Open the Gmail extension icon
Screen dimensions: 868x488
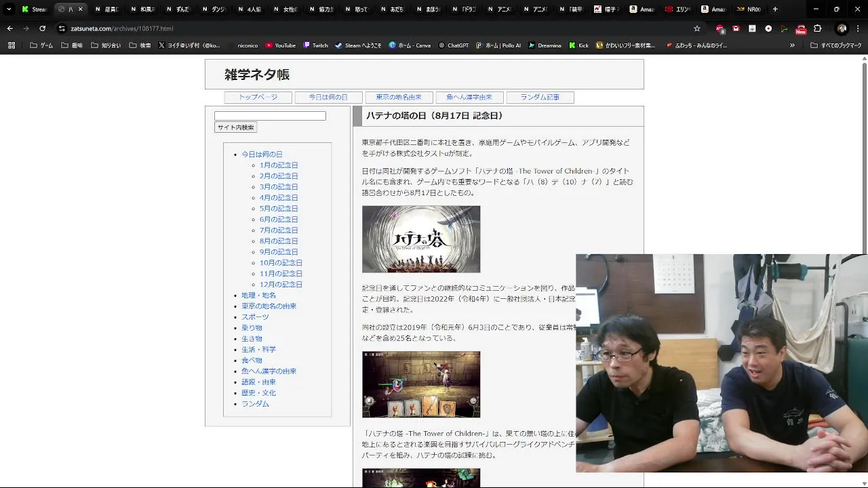click(x=736, y=28)
